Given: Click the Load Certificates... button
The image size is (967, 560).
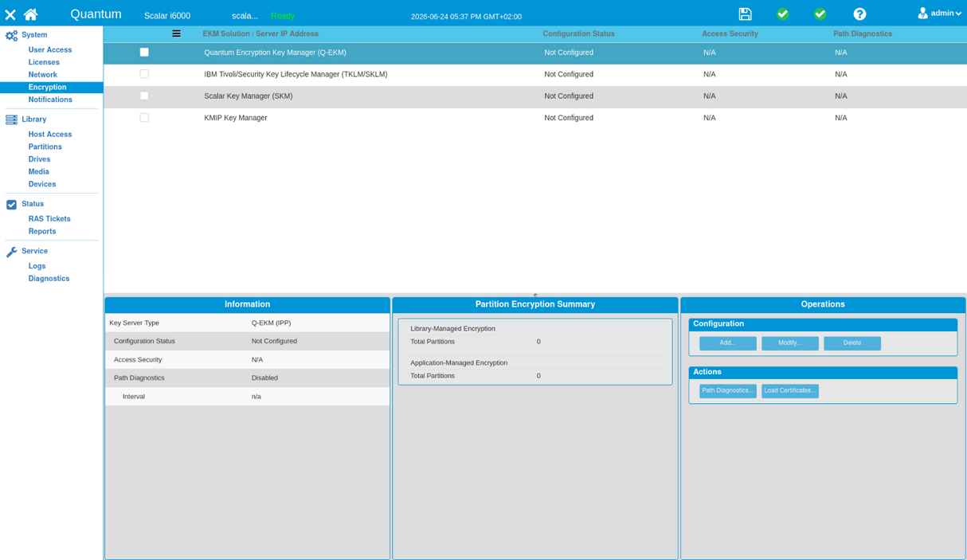Looking at the screenshot, I should 790,391.
